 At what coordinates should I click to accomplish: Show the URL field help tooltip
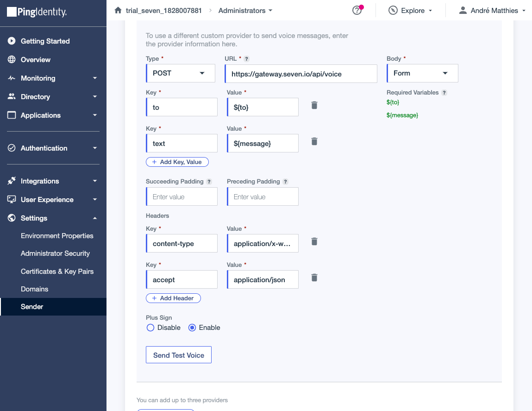point(247,59)
